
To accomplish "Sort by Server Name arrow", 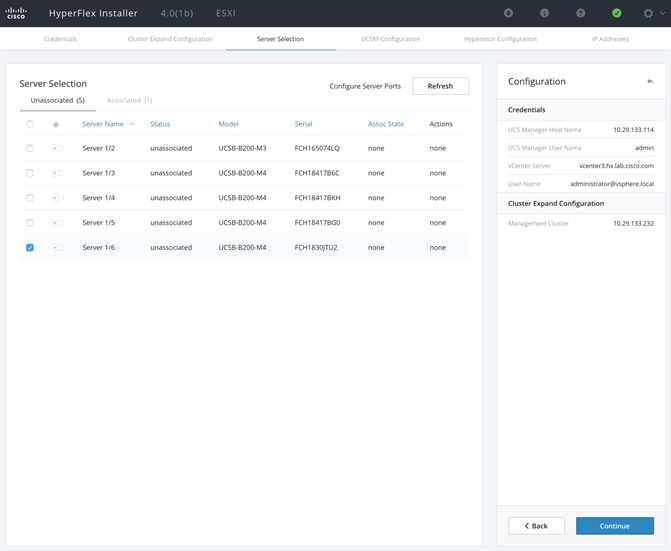I will [132, 124].
